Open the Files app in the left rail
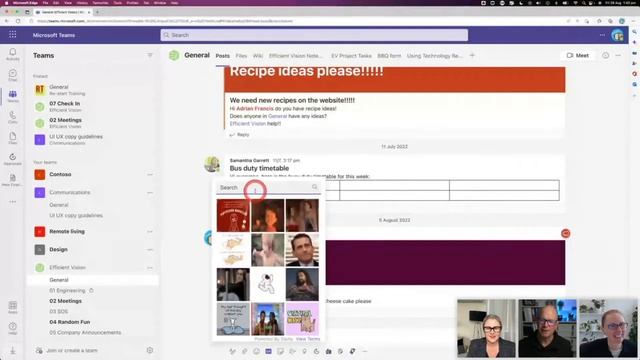The width and height of the screenshot is (640, 360). coord(13,138)
